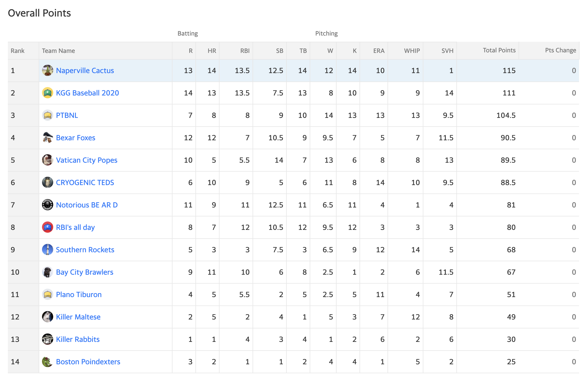Sort by the WHIP column header
This screenshot has width=588, height=378.
[x=412, y=51]
